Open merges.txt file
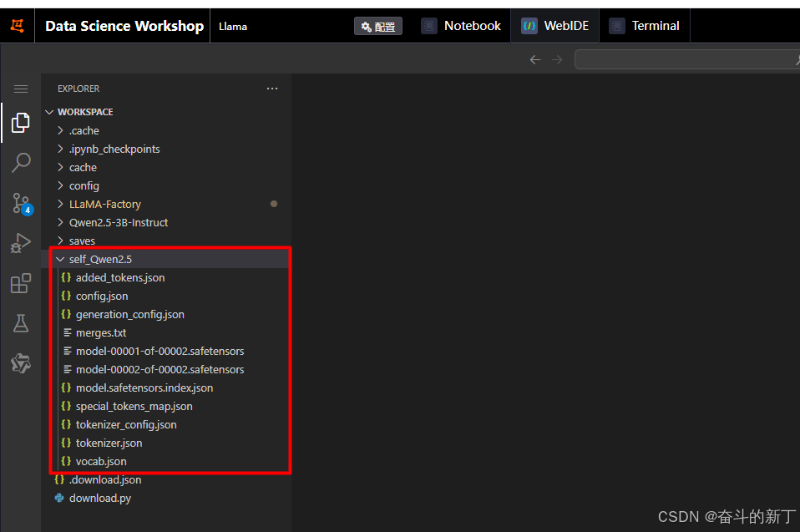Screen dimensions: 800x532 [166, 332]
